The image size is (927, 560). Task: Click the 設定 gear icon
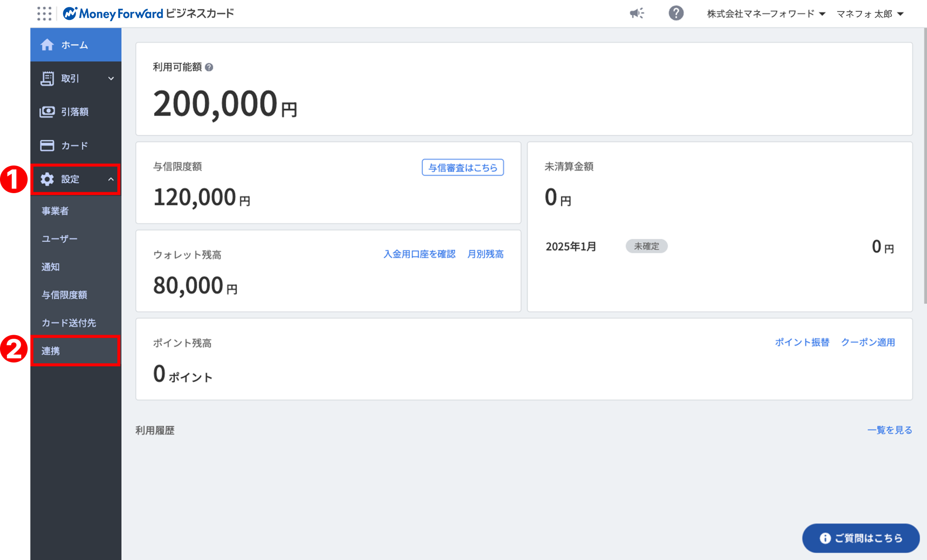47,179
